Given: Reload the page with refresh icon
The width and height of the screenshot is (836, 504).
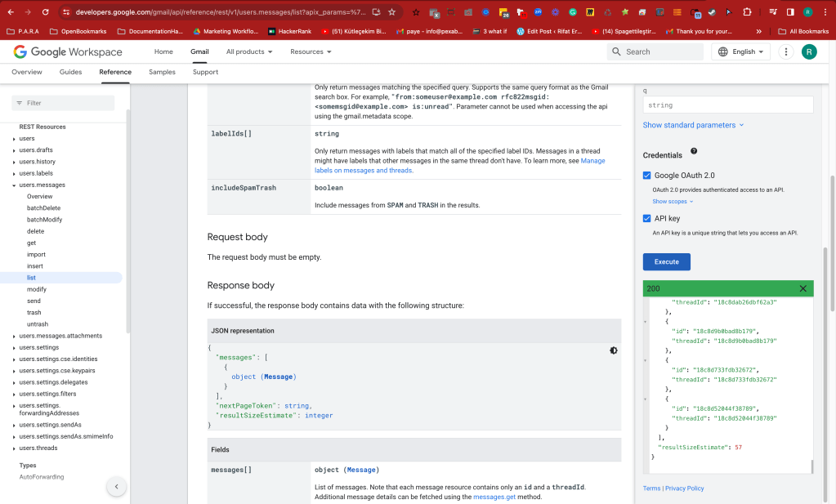Looking at the screenshot, I should (x=45, y=11).
